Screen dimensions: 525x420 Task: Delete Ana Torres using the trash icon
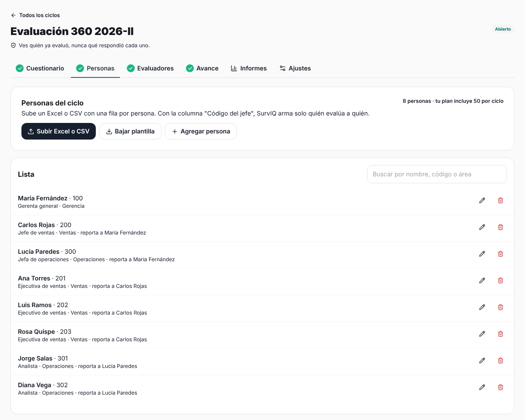[x=500, y=280]
